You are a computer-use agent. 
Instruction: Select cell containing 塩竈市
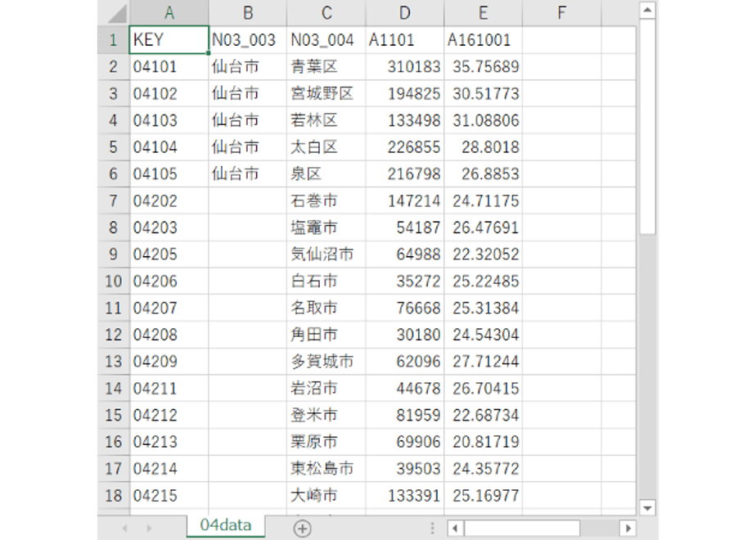click(326, 227)
